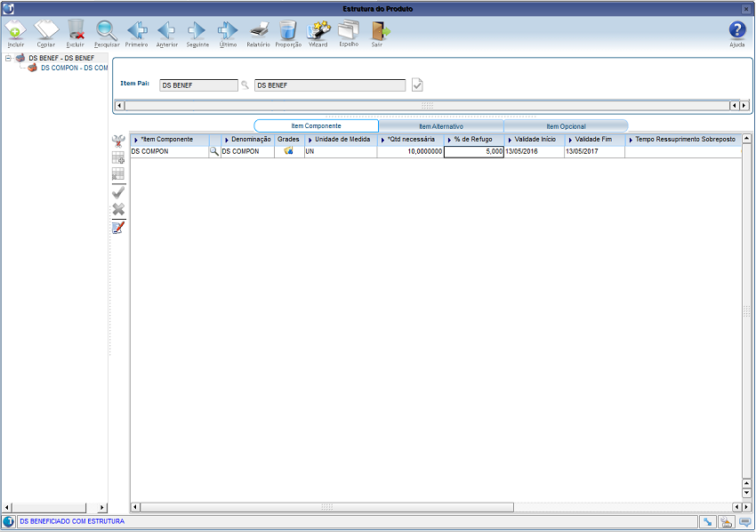
Task: Click UN unit cell
Action: click(341, 151)
